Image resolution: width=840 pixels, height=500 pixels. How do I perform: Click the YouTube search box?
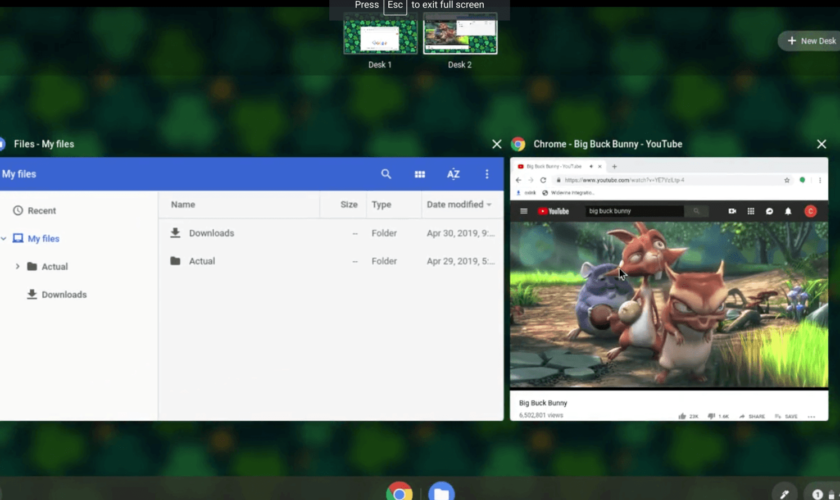pos(633,211)
